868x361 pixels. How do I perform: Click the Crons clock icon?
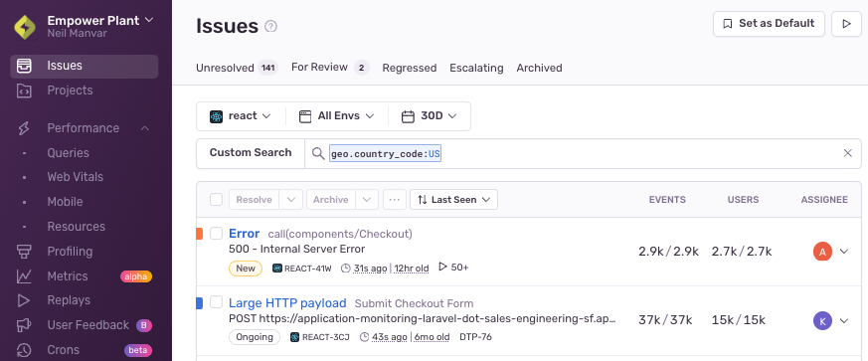24,350
